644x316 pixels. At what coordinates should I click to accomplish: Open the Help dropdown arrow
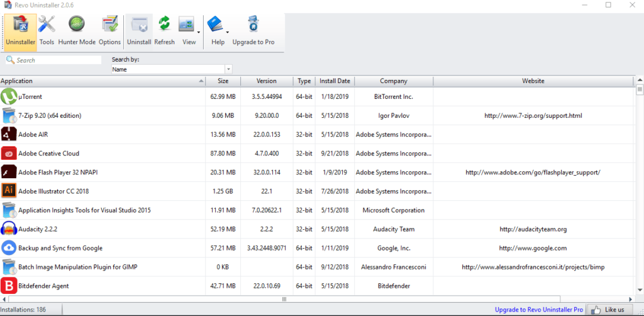click(x=228, y=32)
